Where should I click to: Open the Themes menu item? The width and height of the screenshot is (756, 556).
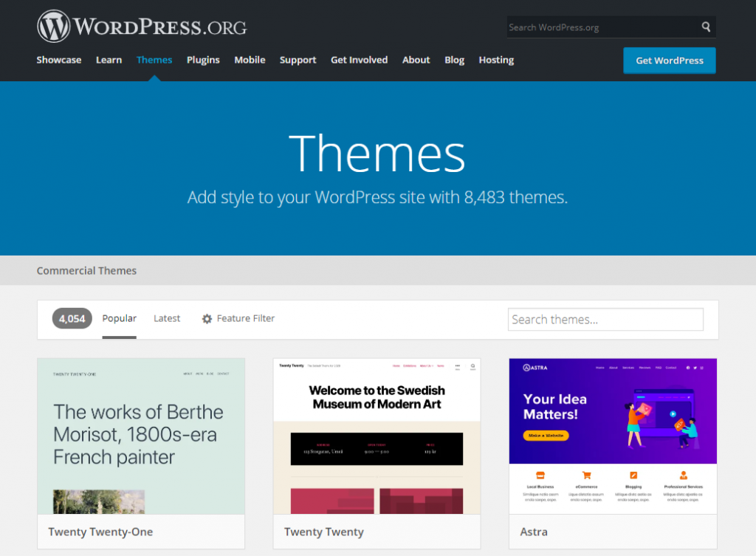click(x=154, y=60)
